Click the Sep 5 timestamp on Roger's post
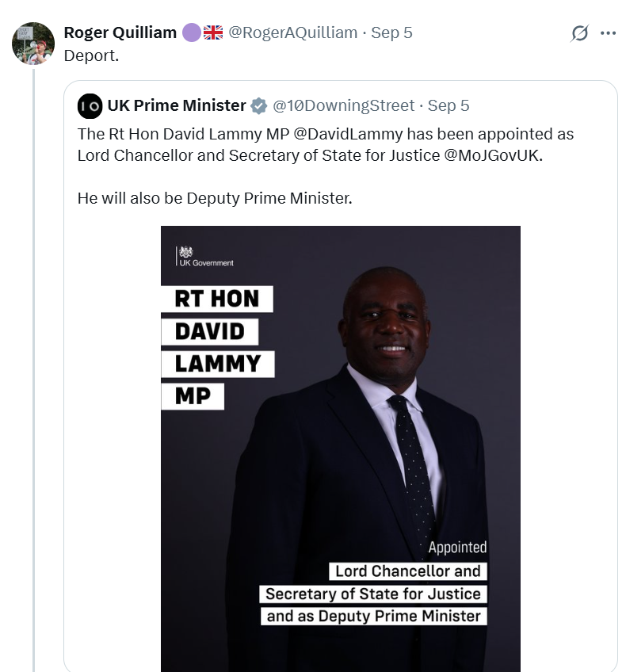 391,32
